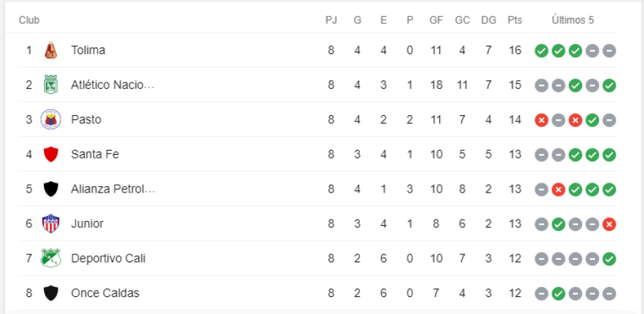Click the black Alianza Petrolera shield icon

click(50, 189)
